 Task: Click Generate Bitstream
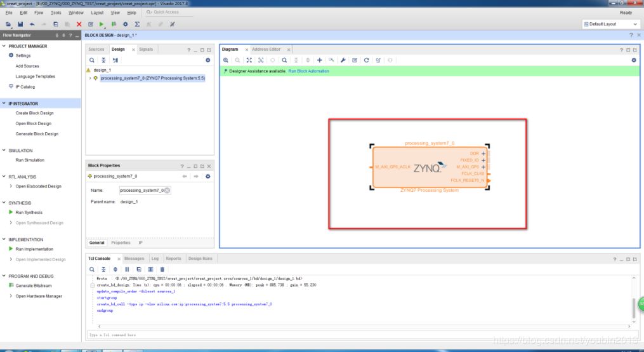click(34, 286)
